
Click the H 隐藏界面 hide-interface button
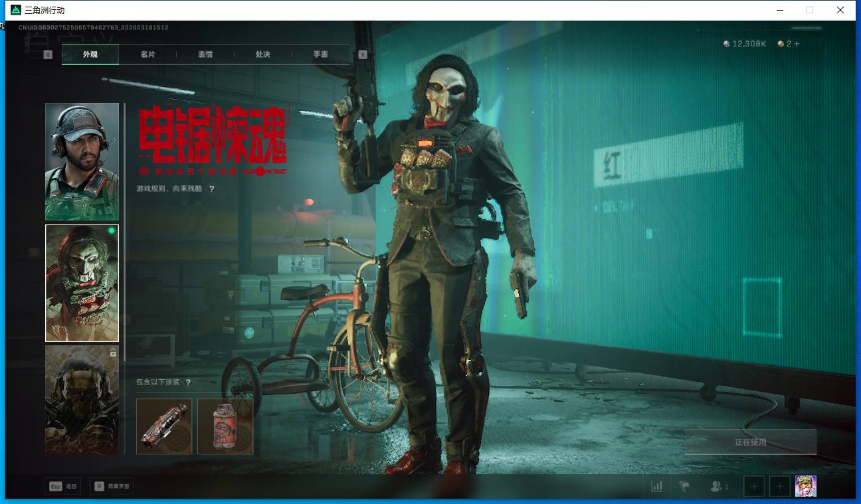(112, 487)
